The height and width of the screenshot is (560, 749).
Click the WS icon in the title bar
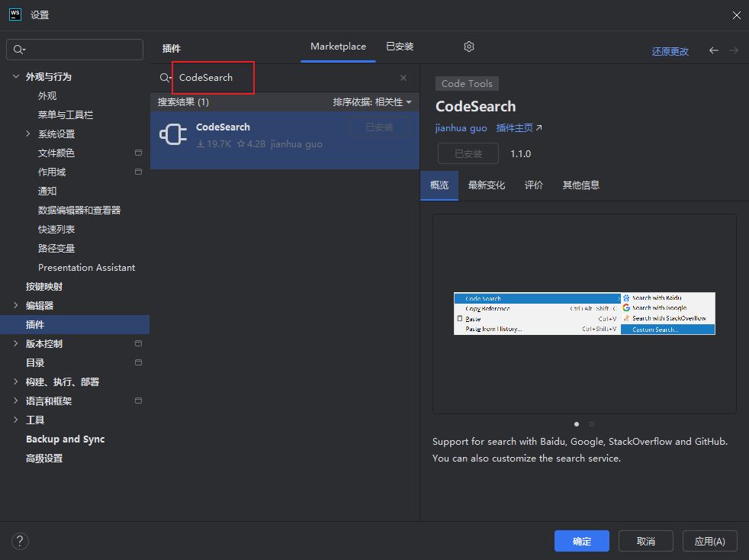click(14, 14)
